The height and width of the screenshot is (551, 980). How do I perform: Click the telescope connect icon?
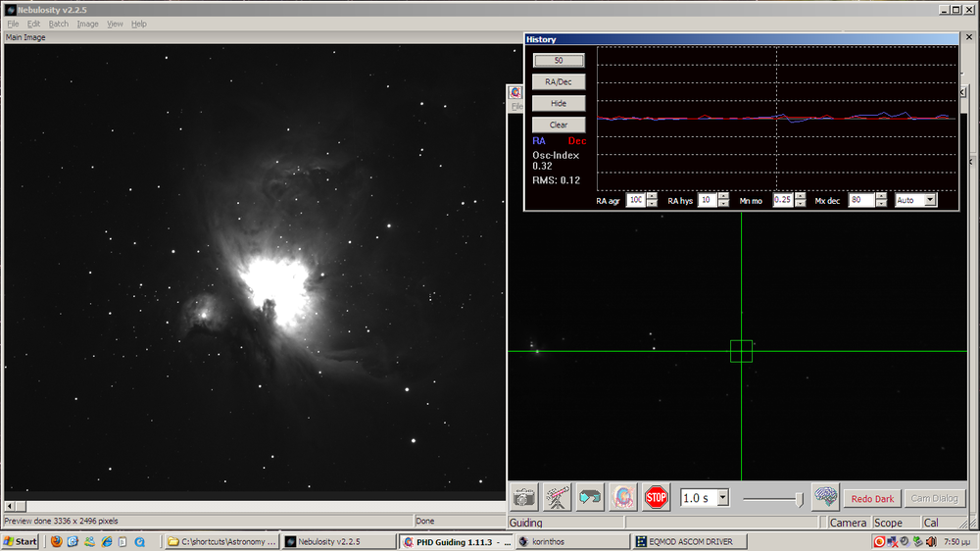pos(558,497)
